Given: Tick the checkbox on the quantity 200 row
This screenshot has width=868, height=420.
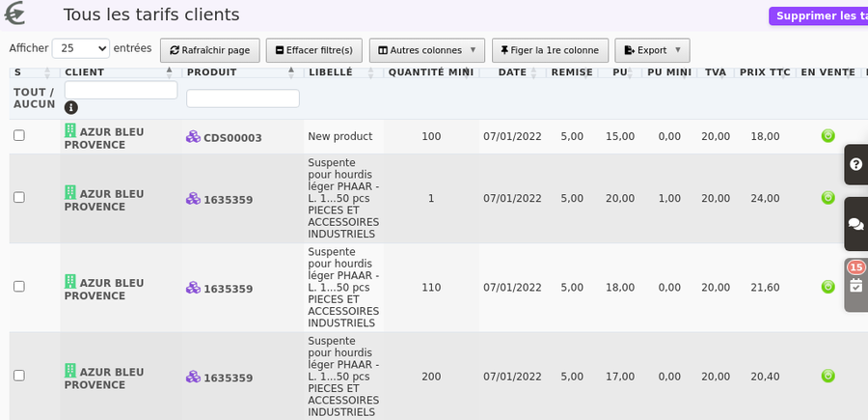Looking at the screenshot, I should pyautogui.click(x=19, y=376).
